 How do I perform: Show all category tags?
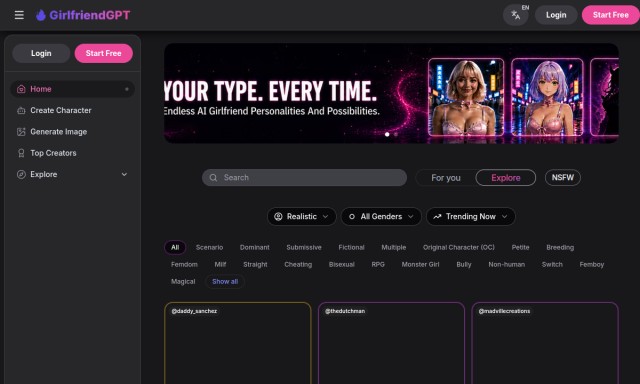coord(225,282)
